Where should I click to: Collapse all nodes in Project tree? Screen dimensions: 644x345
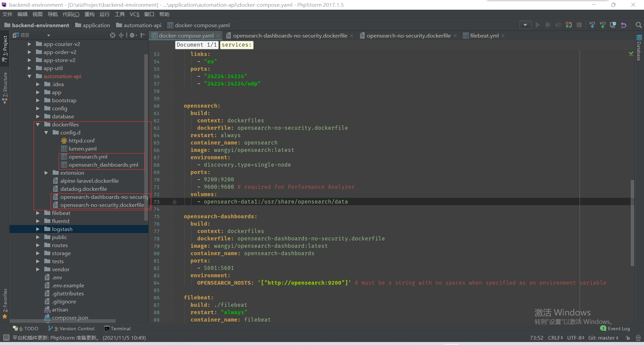(121, 35)
